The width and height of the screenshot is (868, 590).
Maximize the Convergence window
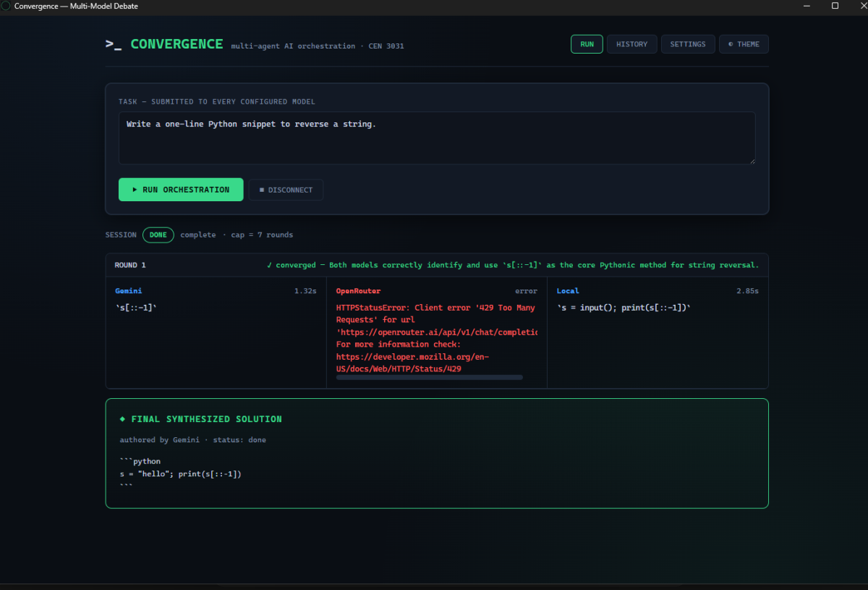click(835, 6)
